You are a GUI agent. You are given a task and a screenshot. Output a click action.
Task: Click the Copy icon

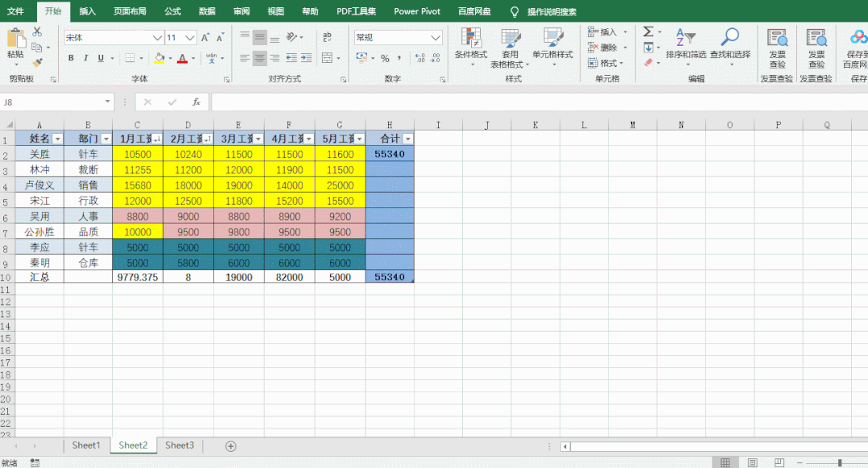click(x=36, y=47)
